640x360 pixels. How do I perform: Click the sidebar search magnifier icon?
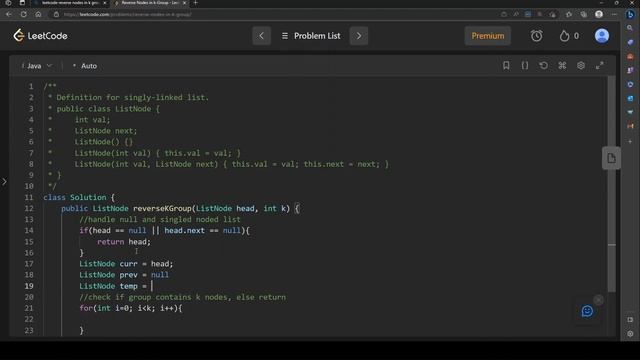coord(630,28)
